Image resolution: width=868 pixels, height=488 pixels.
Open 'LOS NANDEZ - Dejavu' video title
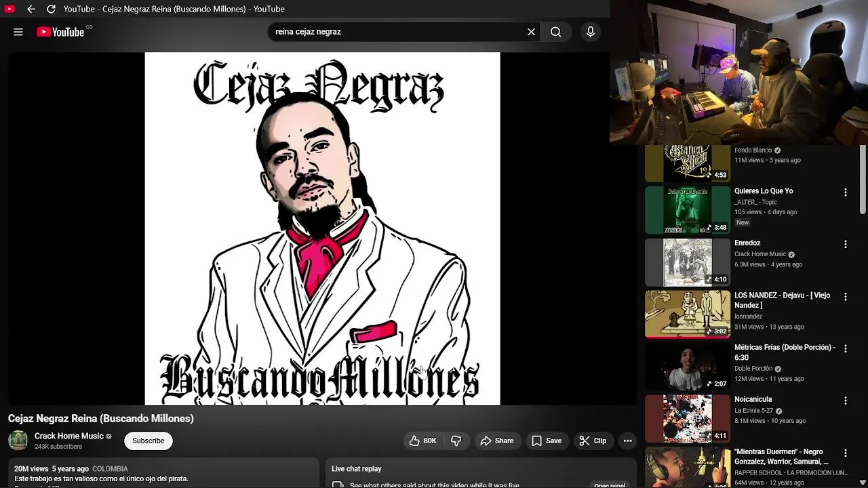point(782,300)
